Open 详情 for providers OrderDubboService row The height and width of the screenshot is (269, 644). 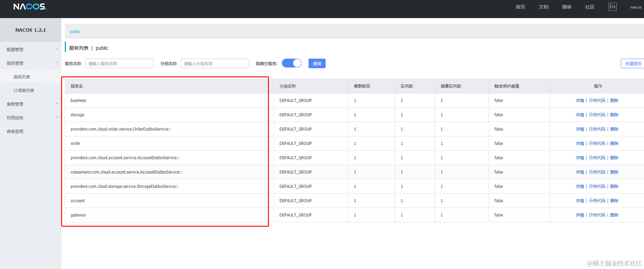point(580,129)
